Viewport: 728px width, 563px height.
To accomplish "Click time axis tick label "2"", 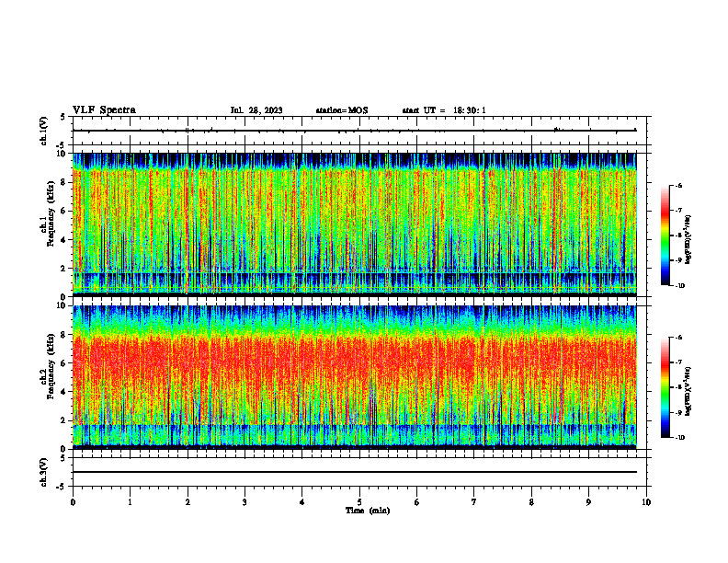I will [x=188, y=502].
